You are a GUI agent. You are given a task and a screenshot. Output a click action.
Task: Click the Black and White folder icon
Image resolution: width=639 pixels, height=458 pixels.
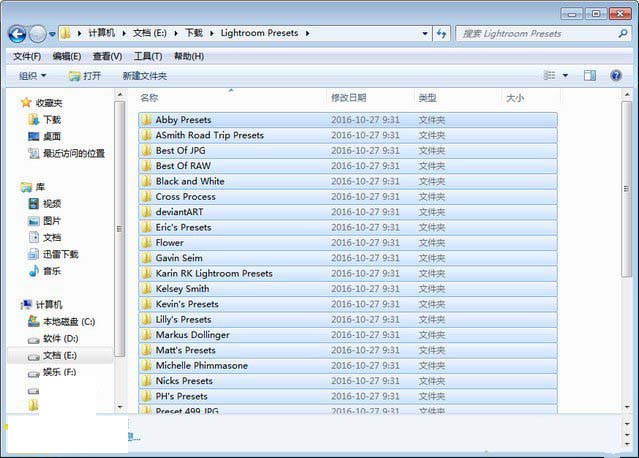146,181
